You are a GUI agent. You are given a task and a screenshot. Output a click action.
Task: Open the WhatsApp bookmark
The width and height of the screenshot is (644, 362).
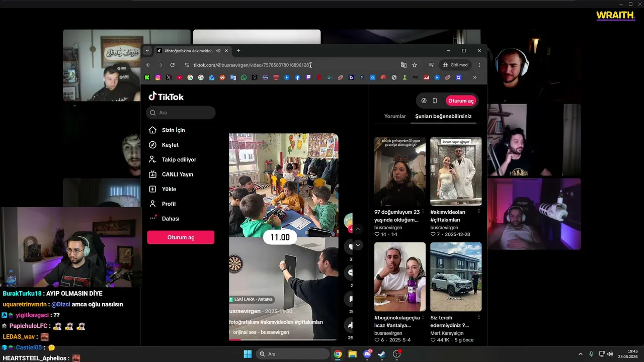click(244, 77)
